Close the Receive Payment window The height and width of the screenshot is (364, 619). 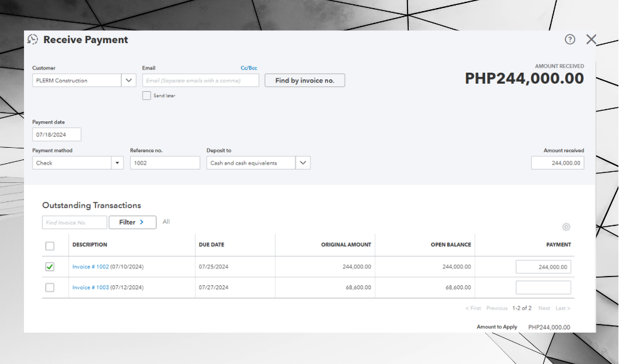click(x=591, y=39)
